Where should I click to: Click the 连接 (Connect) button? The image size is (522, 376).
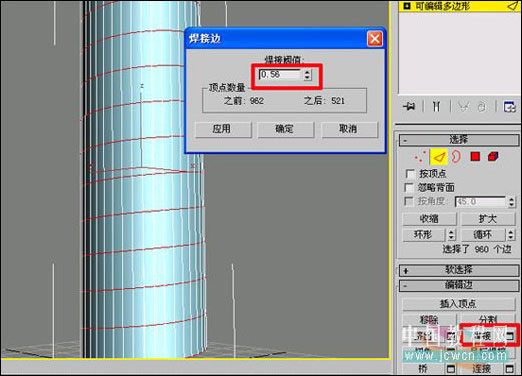(482, 369)
